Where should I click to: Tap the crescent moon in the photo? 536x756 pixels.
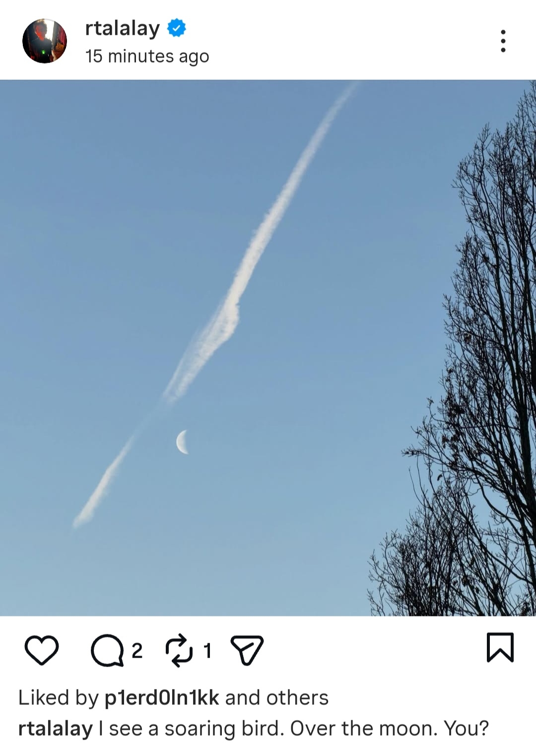tap(183, 442)
